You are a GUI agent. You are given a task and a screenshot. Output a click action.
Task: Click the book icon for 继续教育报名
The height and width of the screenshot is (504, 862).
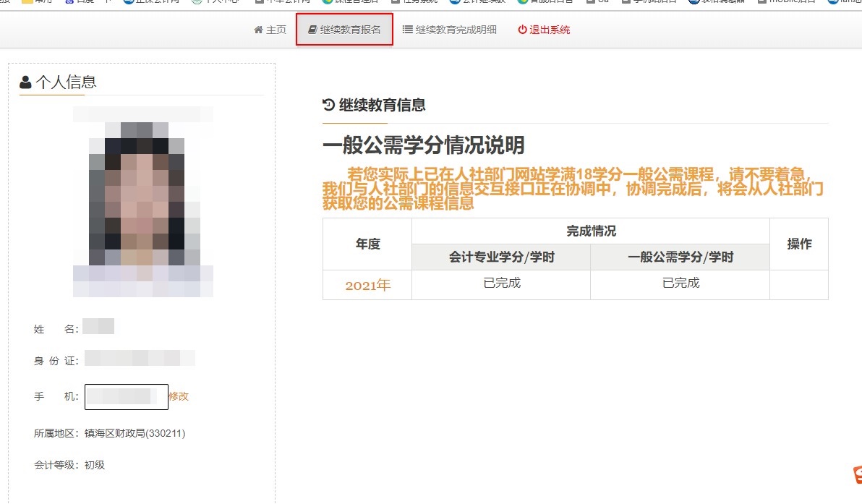click(312, 30)
